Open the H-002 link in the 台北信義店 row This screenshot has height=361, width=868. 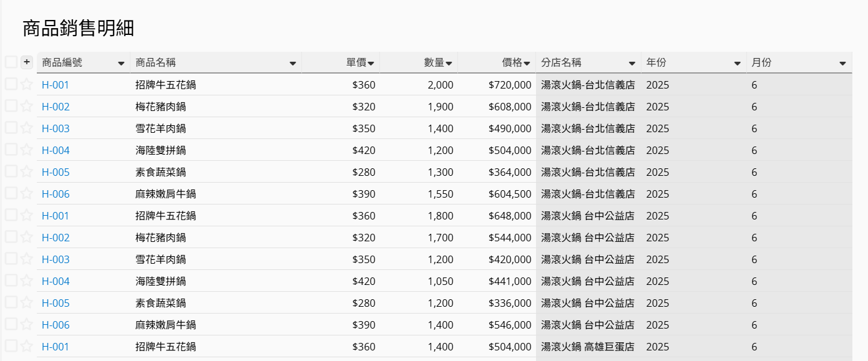coord(56,107)
